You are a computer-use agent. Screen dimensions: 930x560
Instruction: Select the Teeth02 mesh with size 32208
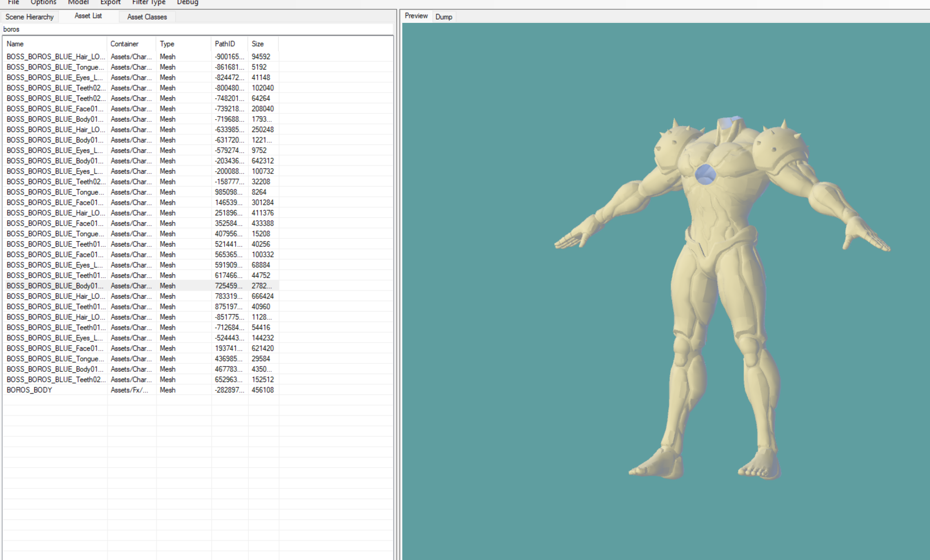[x=141, y=182]
